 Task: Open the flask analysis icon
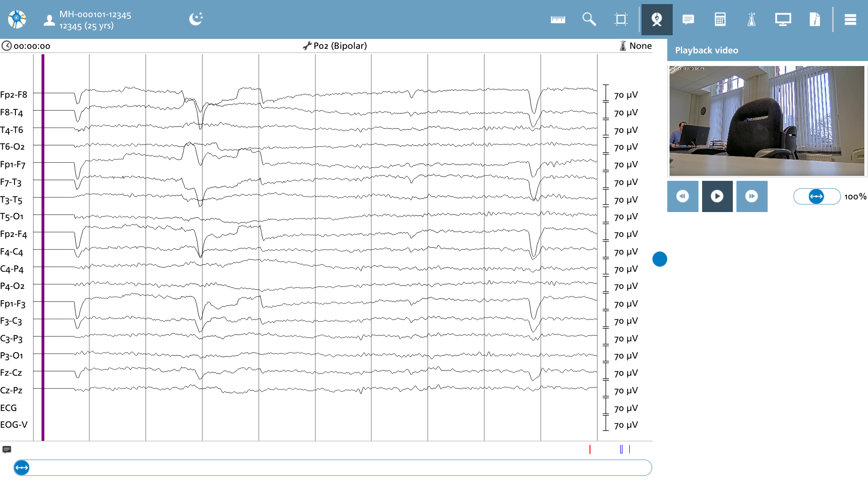coord(751,19)
